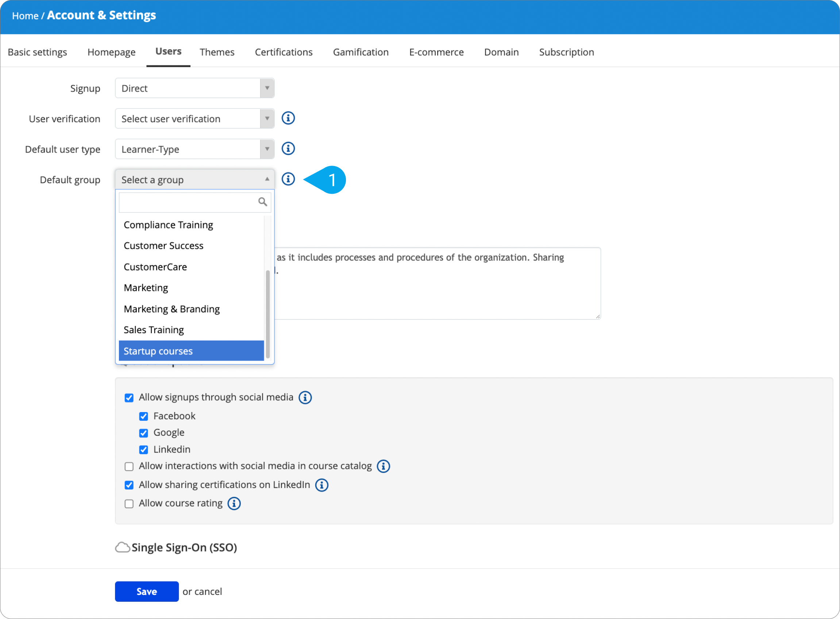Click the group list scrollbar thumb
Viewport: 840px width, 619px height.
pos(267,315)
